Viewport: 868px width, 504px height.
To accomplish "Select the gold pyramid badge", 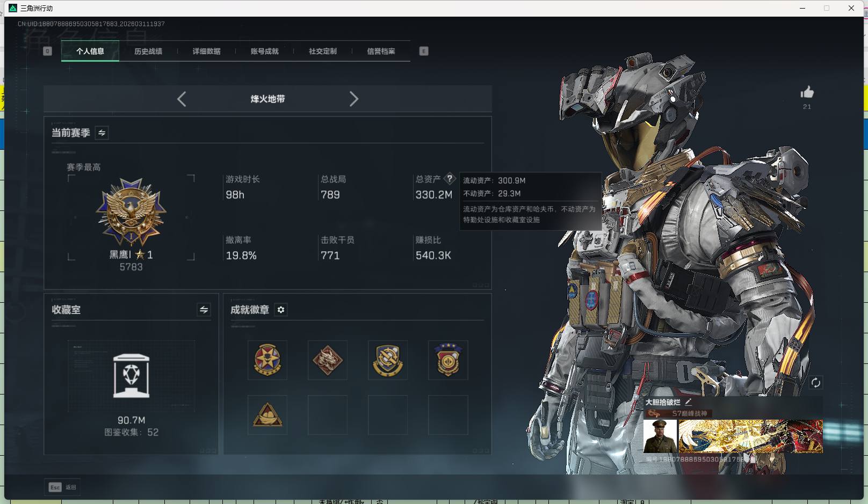I will tap(267, 415).
